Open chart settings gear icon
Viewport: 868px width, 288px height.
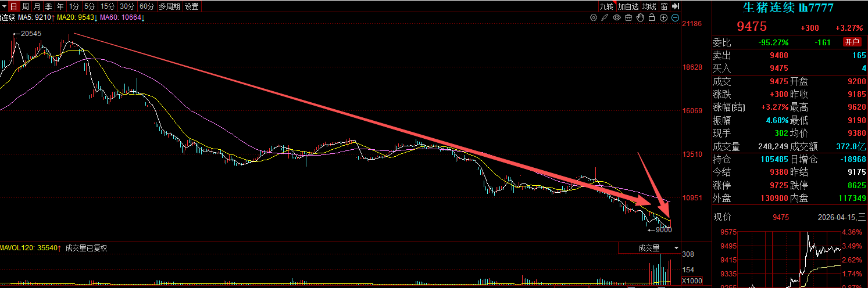(x=593, y=18)
